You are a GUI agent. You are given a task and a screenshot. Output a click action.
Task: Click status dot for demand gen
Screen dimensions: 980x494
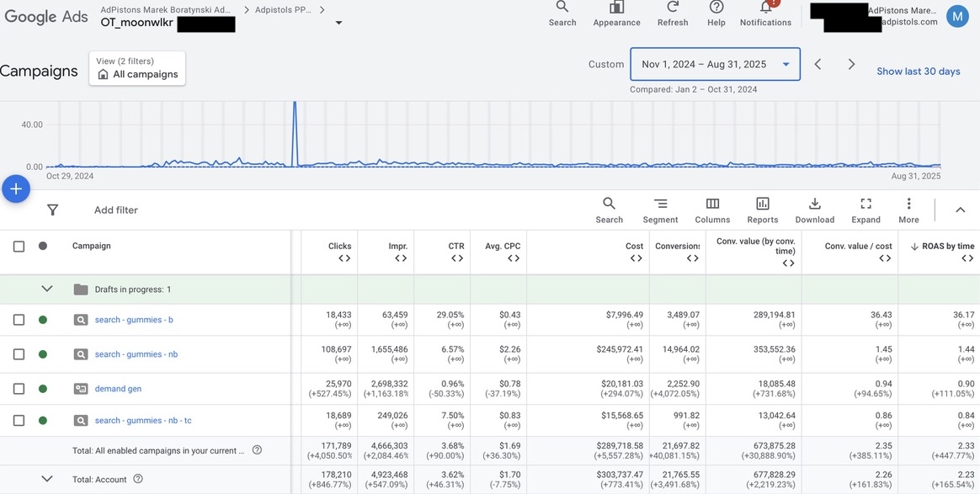[42, 389]
